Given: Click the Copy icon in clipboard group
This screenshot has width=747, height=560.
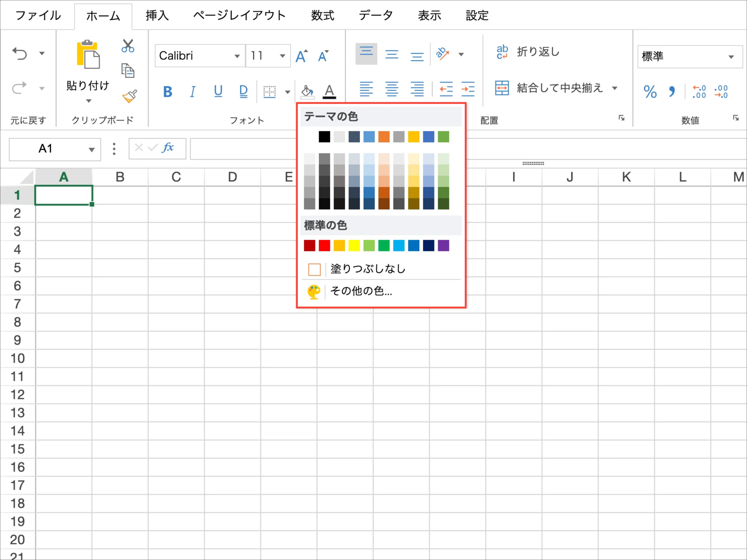Looking at the screenshot, I should pos(128,71).
